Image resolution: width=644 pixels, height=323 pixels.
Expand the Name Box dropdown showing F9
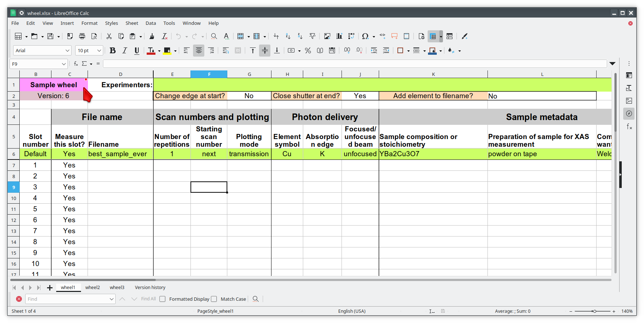click(64, 64)
